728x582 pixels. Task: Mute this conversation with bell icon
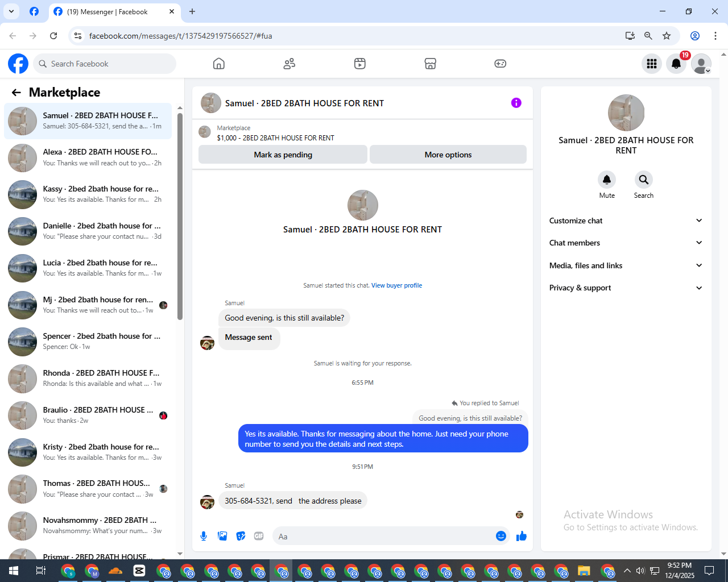(x=607, y=180)
